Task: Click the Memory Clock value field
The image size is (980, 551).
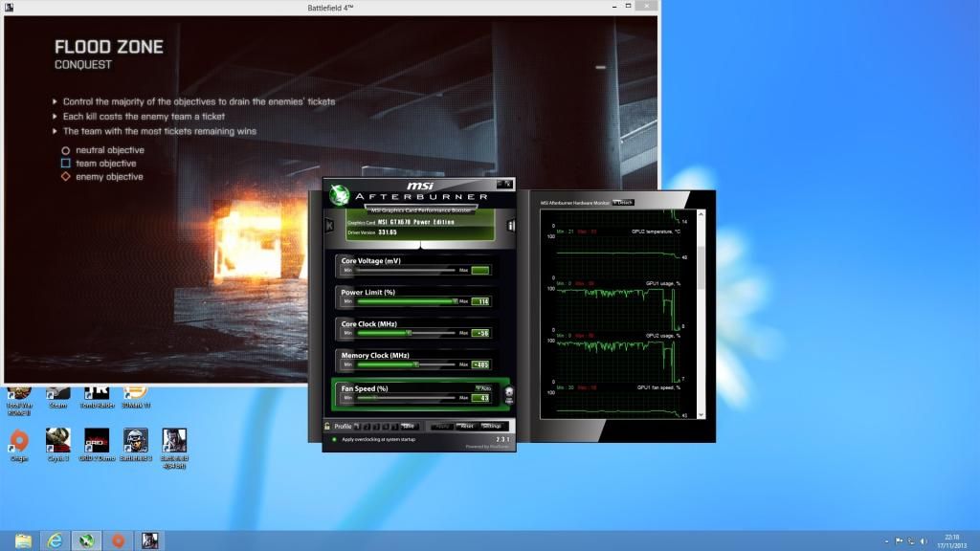Action: [480, 364]
